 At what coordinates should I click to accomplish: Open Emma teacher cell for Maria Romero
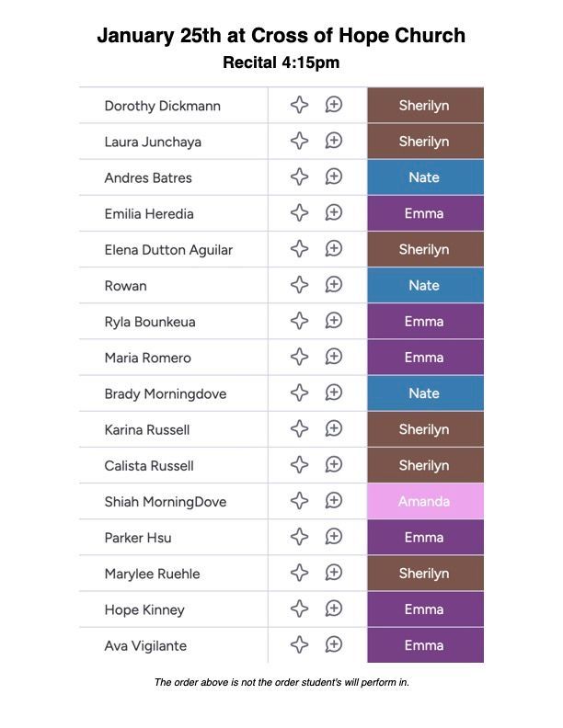point(424,357)
